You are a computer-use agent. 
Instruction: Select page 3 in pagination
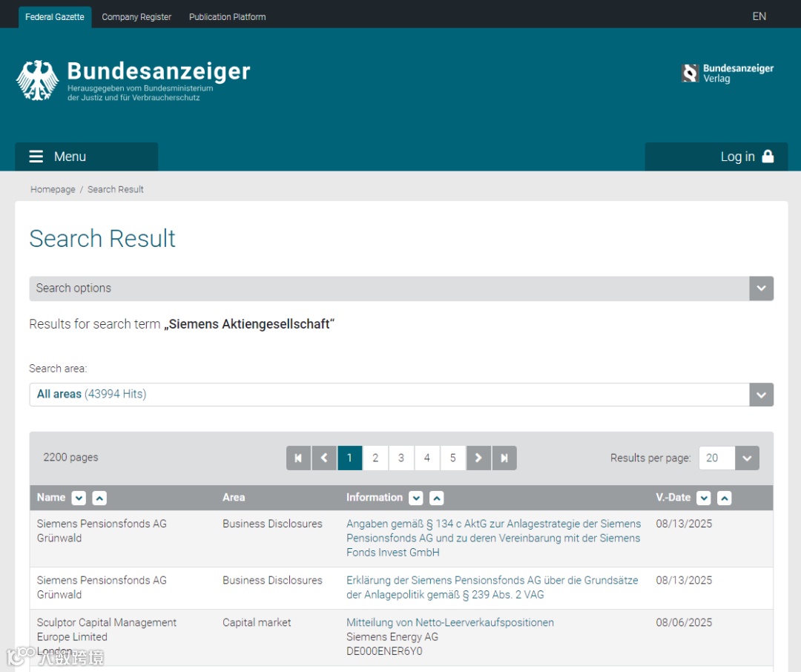[x=401, y=458]
